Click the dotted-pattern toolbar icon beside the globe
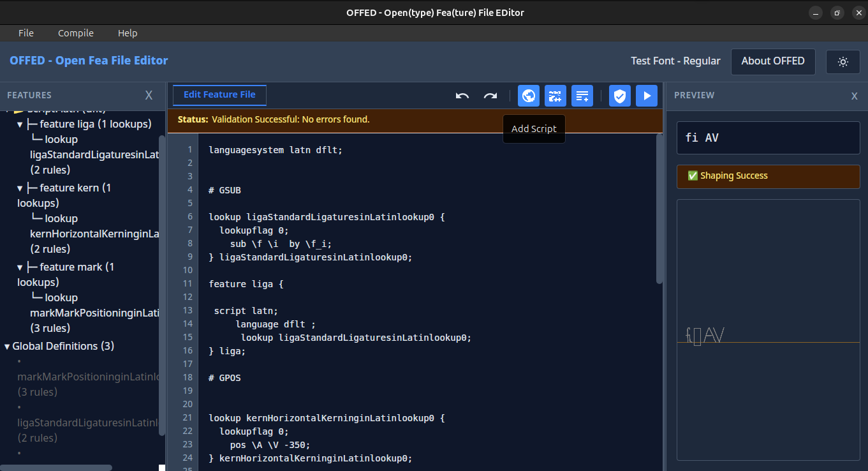The width and height of the screenshot is (868, 471). (x=555, y=96)
